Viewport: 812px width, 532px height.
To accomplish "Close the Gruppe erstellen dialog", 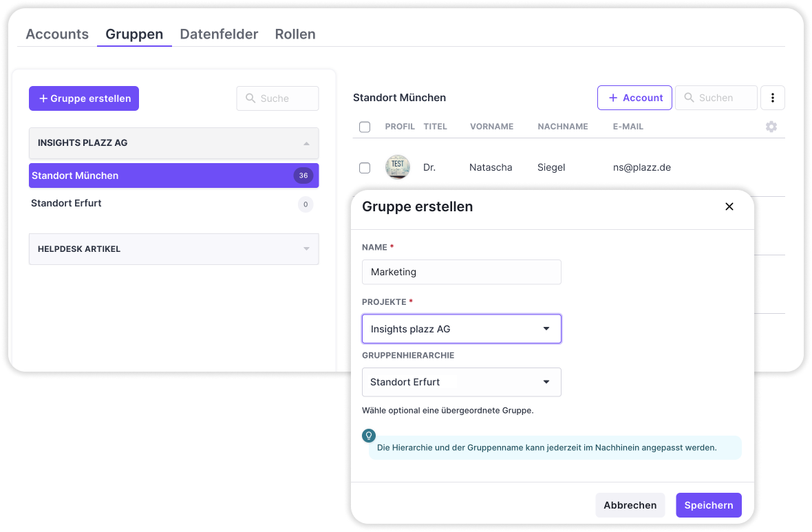I will pos(729,206).
